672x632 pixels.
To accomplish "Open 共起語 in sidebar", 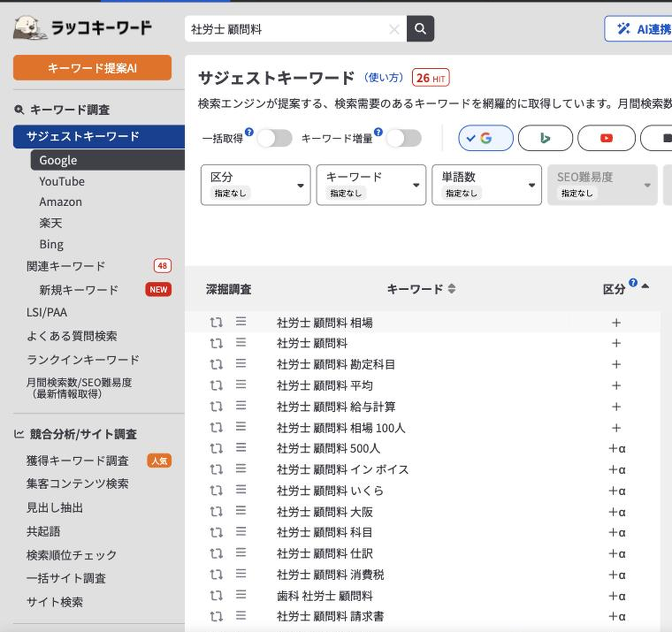I will [43, 531].
